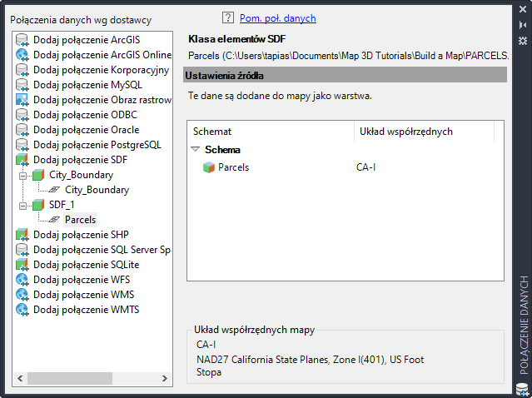Screen dimensions: 532x398
Task: Click the palette auto-hide icon
Action: 522,26
